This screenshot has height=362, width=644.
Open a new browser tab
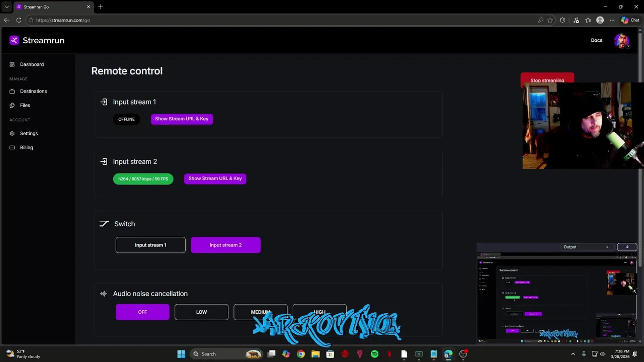point(101,7)
